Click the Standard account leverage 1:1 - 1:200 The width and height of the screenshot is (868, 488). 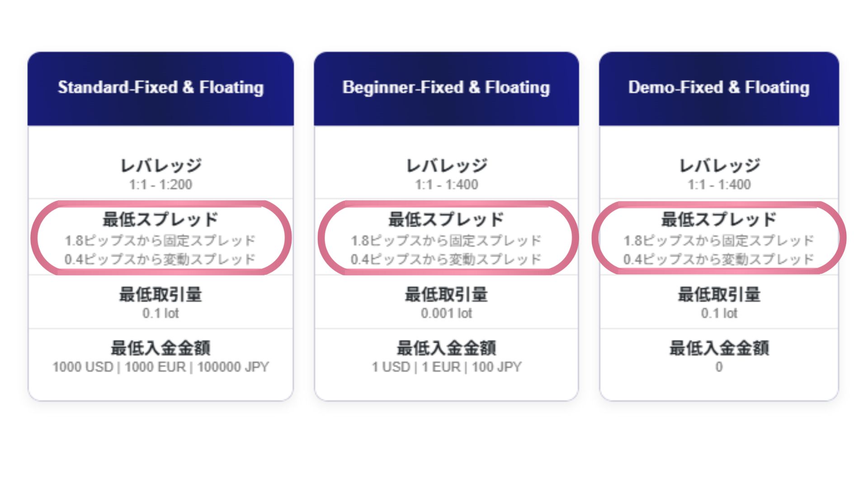pyautogui.click(x=160, y=185)
